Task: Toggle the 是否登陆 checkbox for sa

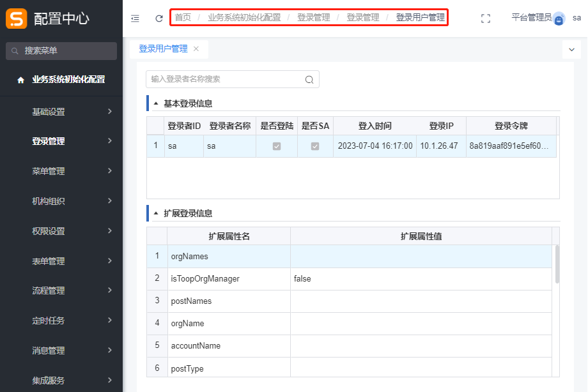Action: pyautogui.click(x=277, y=146)
